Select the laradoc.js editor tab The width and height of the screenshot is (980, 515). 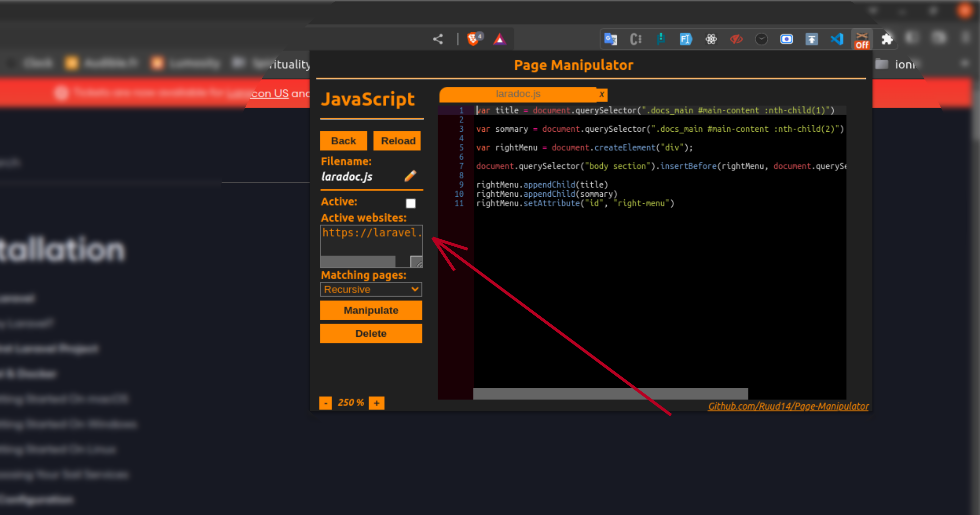(518, 94)
